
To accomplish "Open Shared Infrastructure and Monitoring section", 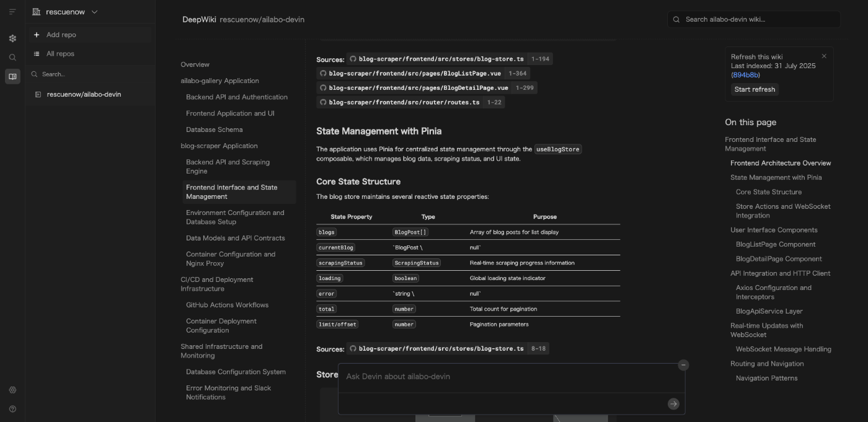I will click(221, 351).
